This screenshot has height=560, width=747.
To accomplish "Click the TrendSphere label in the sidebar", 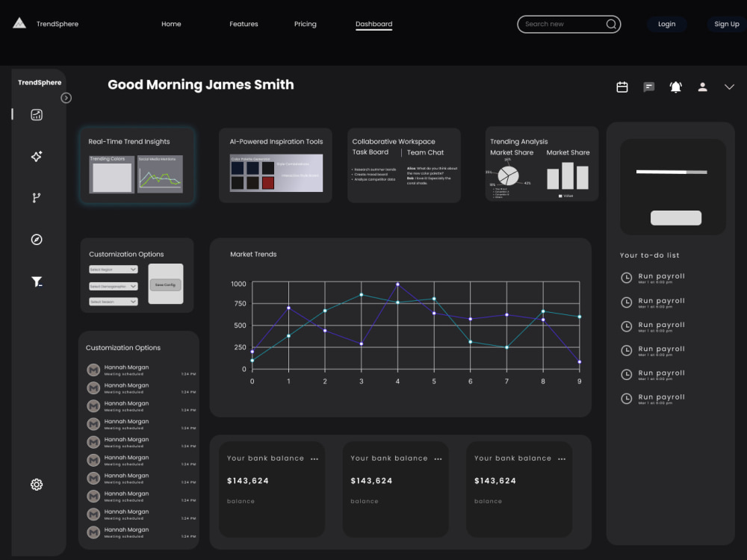I will pyautogui.click(x=40, y=82).
